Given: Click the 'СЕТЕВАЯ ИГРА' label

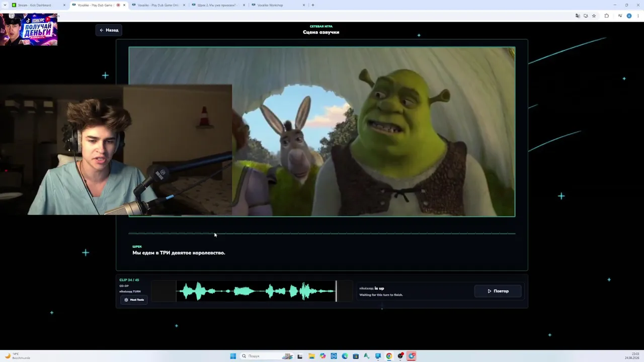Looking at the screenshot, I should [x=321, y=26].
